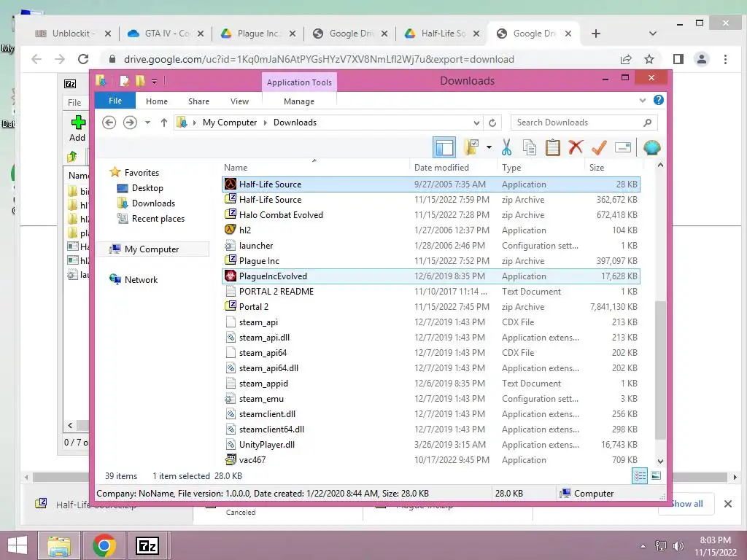The image size is (747, 560).
Task: Reload the Chrome page
Action: [83, 59]
